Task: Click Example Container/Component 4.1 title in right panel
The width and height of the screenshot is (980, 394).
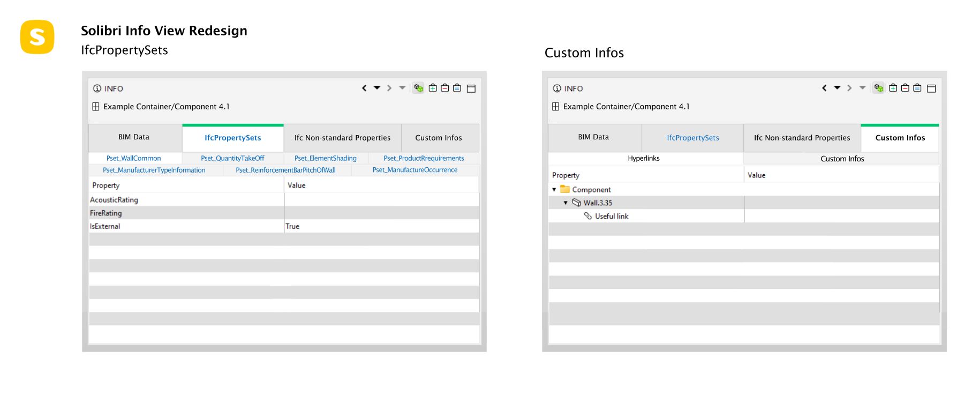Action: tap(627, 107)
